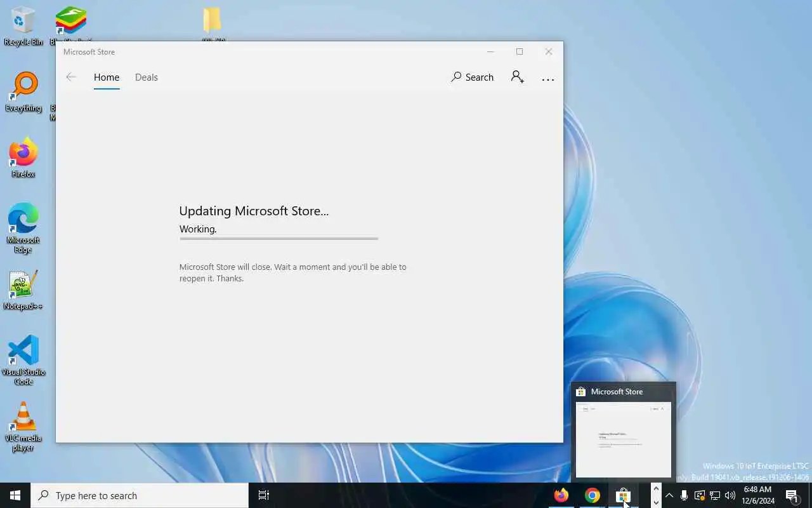Image resolution: width=812 pixels, height=508 pixels.
Task: Select the folder icon on desktop
Action: [x=213, y=23]
